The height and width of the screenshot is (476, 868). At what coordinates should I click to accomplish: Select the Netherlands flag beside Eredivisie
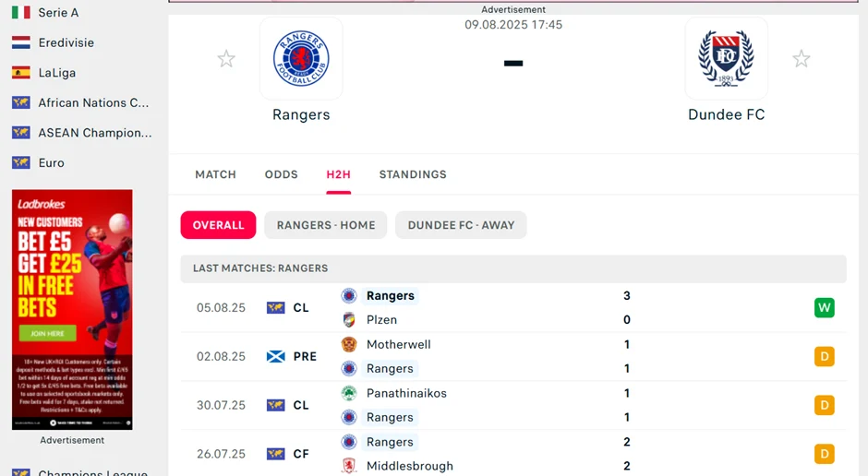[x=20, y=42]
